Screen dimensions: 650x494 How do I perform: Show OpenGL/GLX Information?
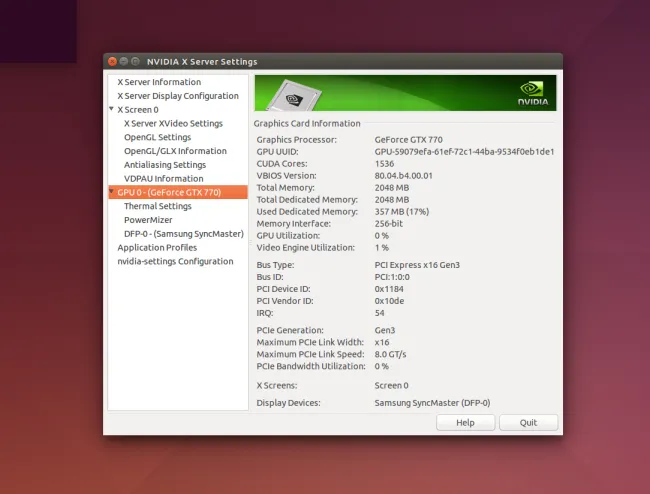click(x=175, y=151)
